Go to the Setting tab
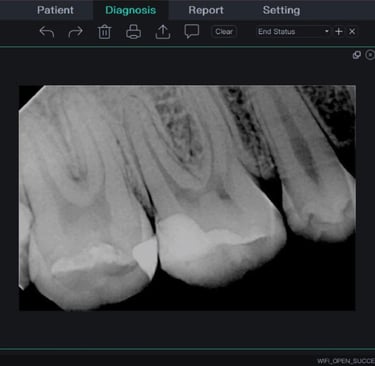The width and height of the screenshot is (375, 366). (281, 10)
